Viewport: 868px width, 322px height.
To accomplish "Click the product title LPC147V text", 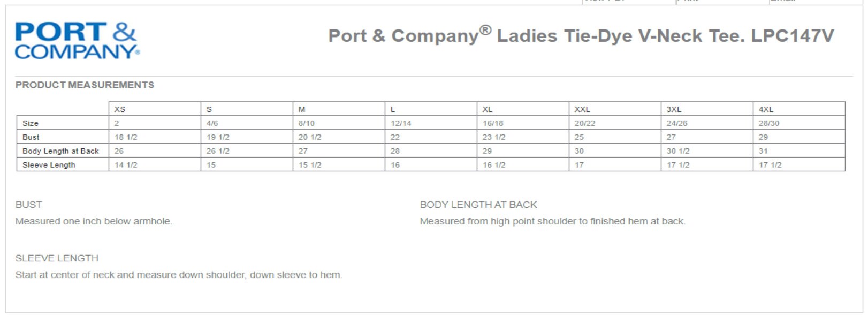I will (793, 36).
